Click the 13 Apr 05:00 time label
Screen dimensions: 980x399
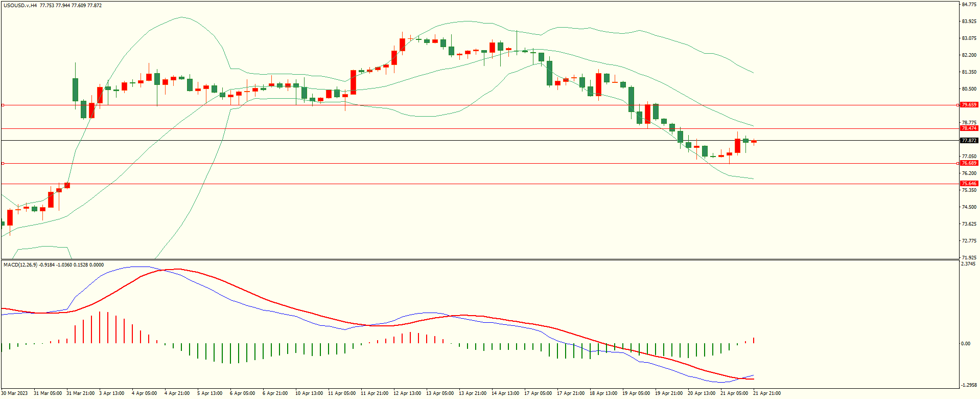click(440, 393)
